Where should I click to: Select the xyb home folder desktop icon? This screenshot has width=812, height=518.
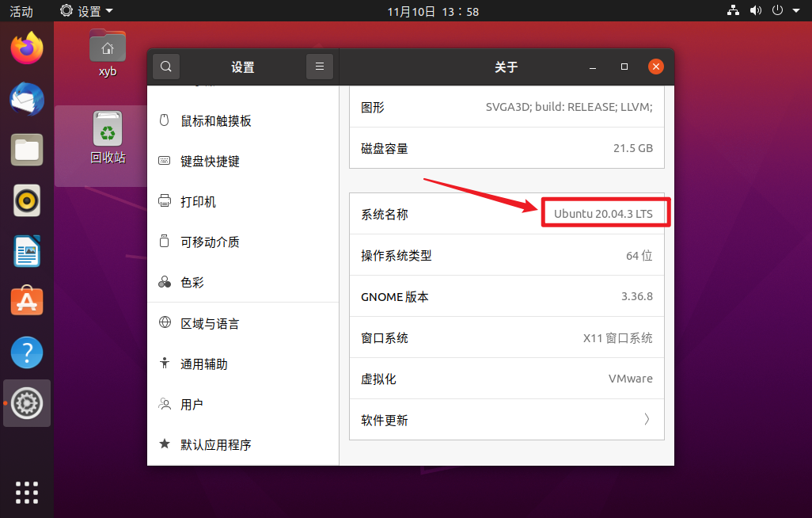(108, 53)
